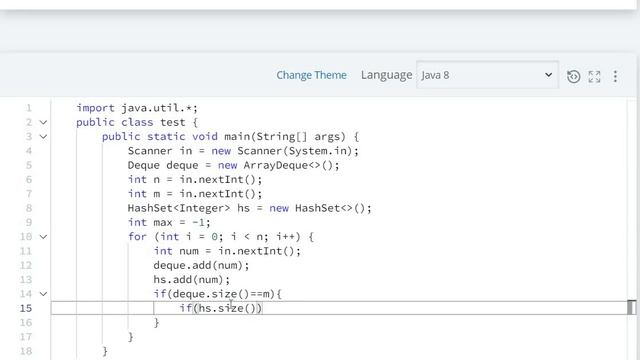Click 'HashSet<Integer> hs = new HashSet<>();' text
The image size is (640, 360).
tap(249, 208)
